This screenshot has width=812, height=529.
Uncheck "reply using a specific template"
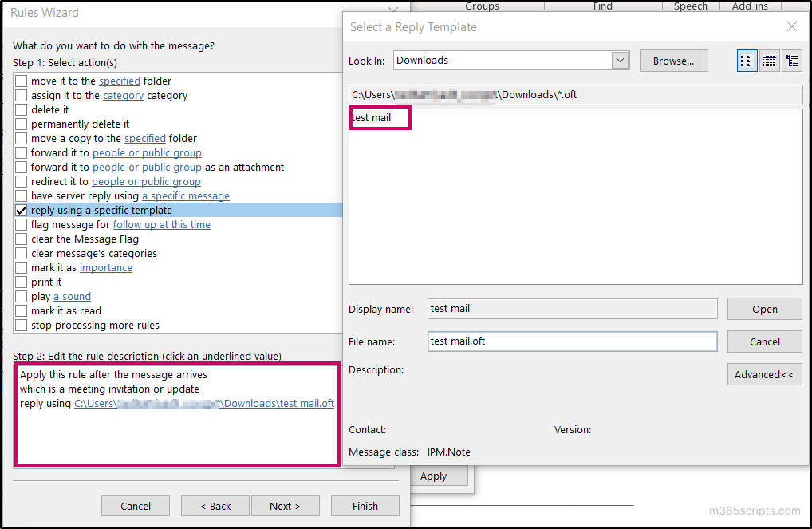pyautogui.click(x=21, y=210)
